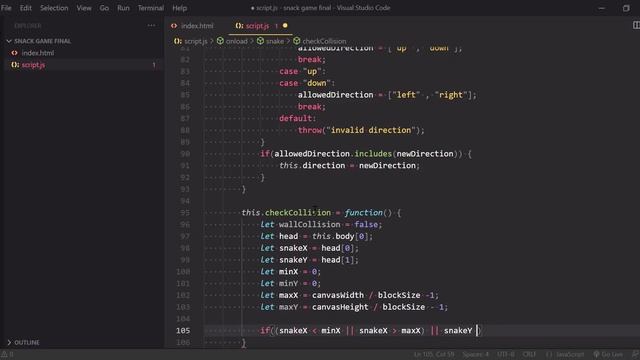Screen dimensions: 640x360
Task: Open the Help menu
Action: [x=180, y=8]
